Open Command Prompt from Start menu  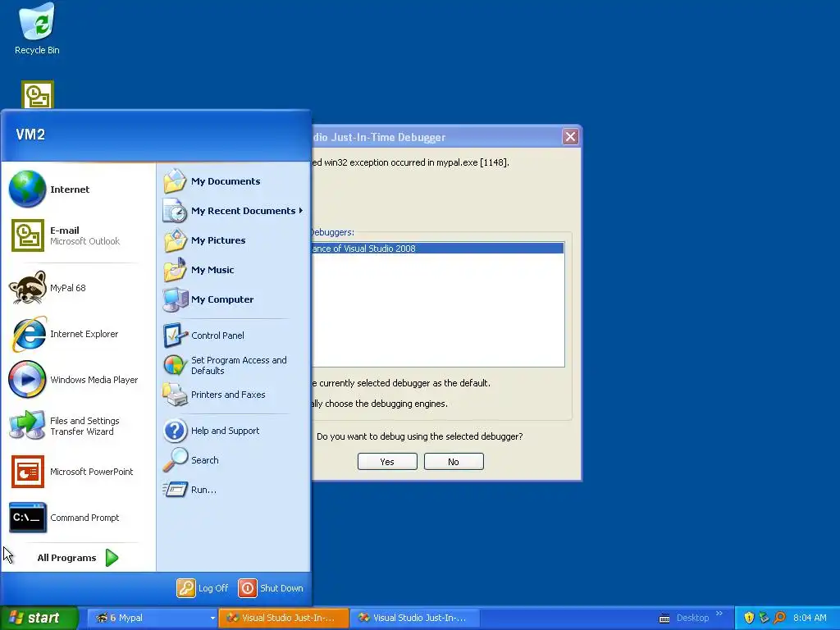pos(64,518)
